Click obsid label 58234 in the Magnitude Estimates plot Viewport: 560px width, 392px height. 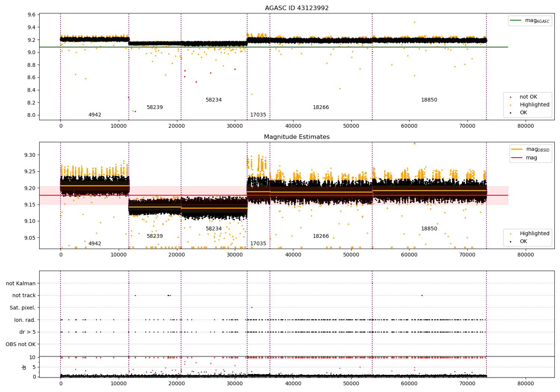tap(214, 229)
